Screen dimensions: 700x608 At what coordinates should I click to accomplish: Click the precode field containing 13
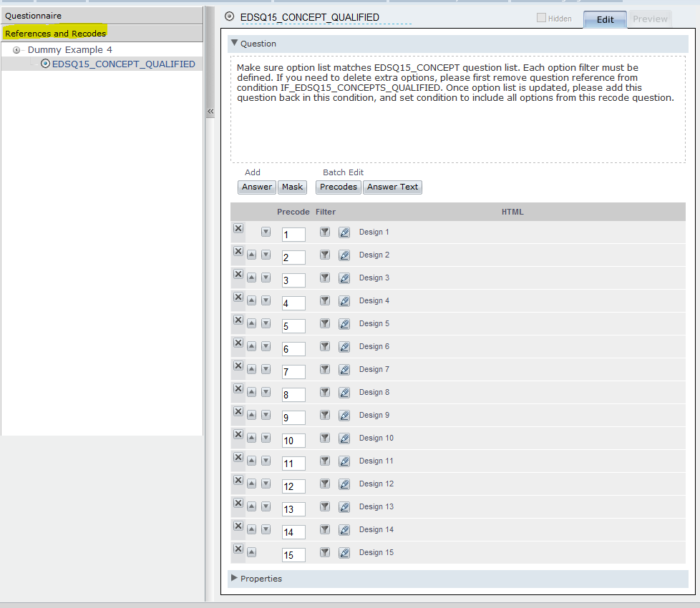click(x=293, y=509)
